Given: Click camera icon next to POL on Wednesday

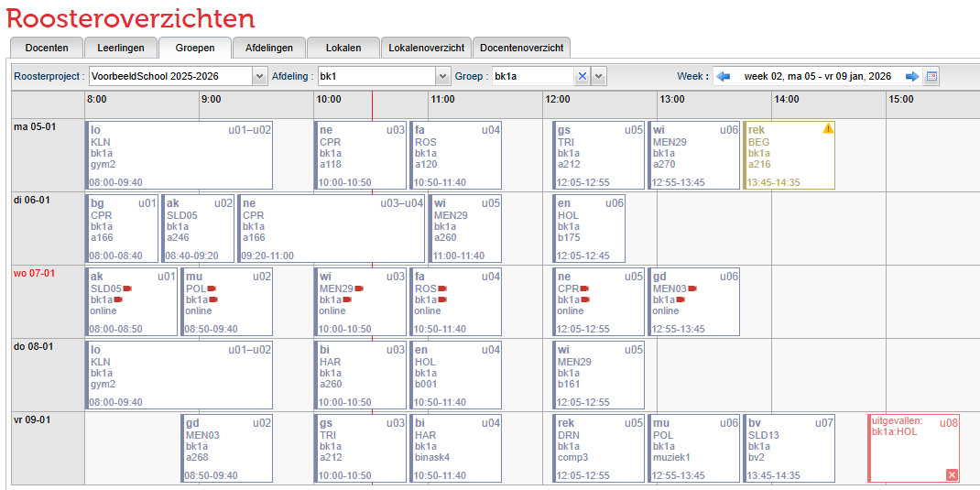Looking at the screenshot, I should [212, 289].
